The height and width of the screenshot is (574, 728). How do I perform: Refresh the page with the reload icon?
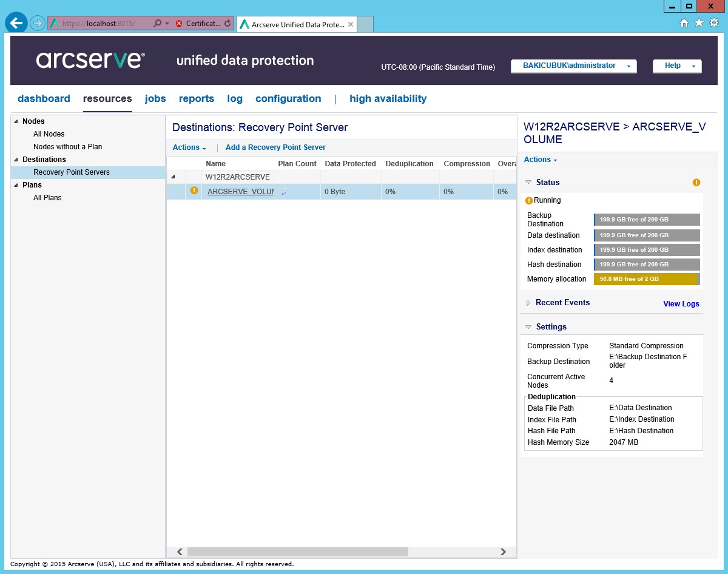(227, 24)
